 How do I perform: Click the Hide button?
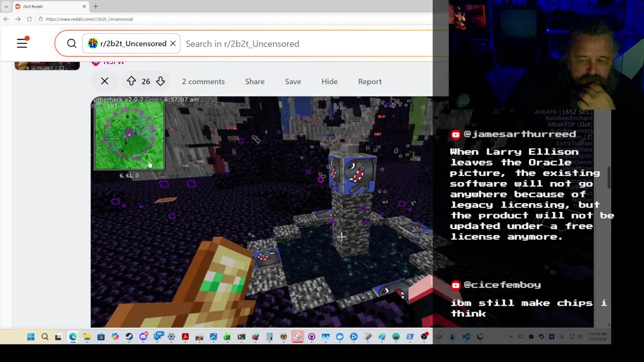pyautogui.click(x=330, y=81)
